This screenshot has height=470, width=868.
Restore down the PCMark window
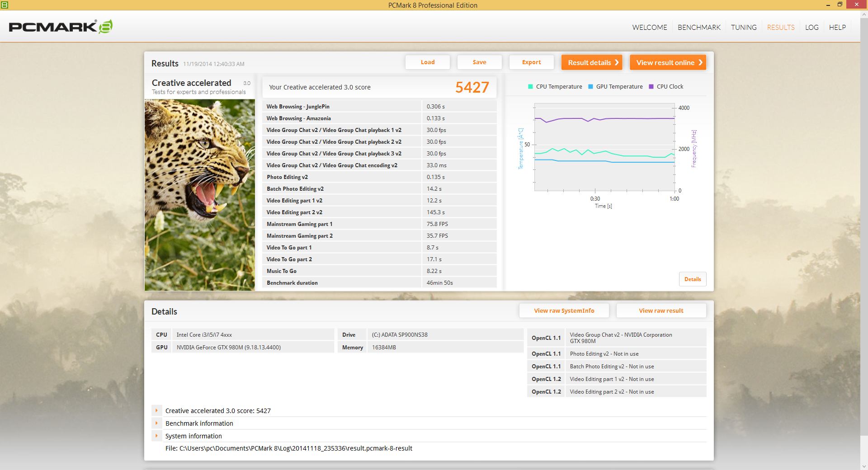[840, 5]
